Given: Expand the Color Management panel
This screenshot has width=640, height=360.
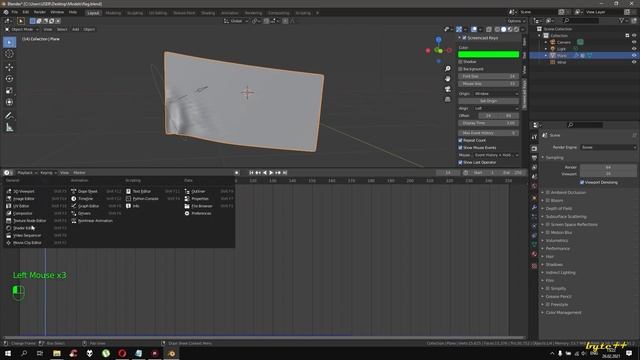Looking at the screenshot, I should pyautogui.click(x=543, y=313).
